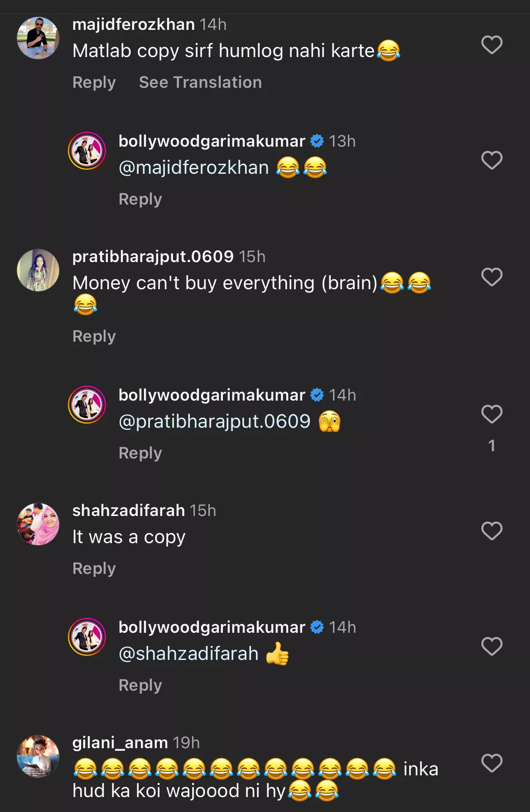This screenshot has width=530, height=812.
Task: Open bollywoodgarimakumar's story ring avatar in first reply
Action: coord(87,151)
